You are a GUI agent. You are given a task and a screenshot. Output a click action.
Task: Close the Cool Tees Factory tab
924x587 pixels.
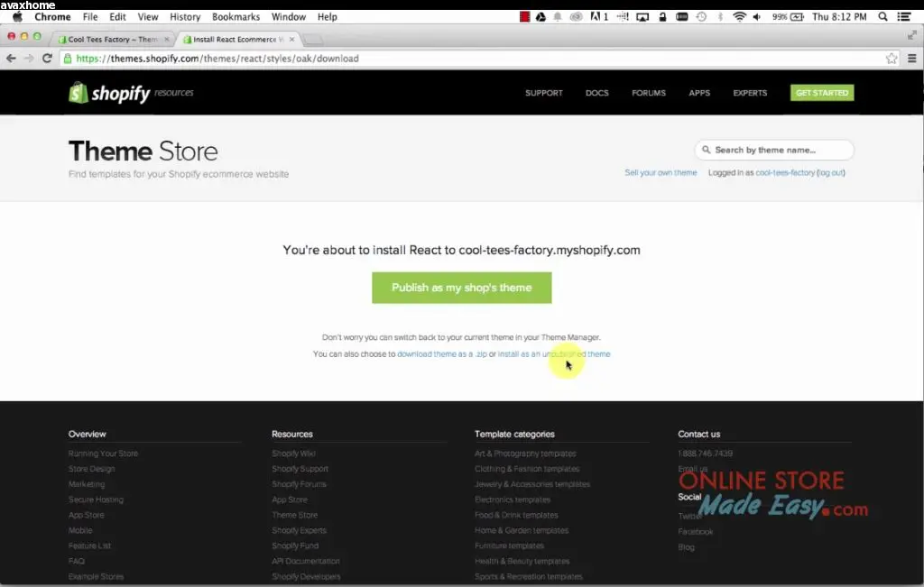coord(167,40)
